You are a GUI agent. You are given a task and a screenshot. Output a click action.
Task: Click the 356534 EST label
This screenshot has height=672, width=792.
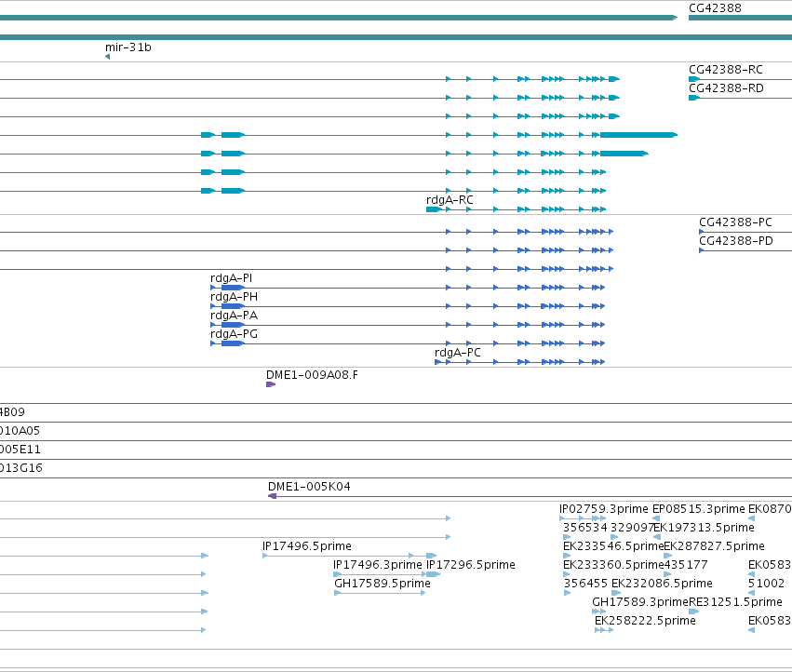point(584,528)
